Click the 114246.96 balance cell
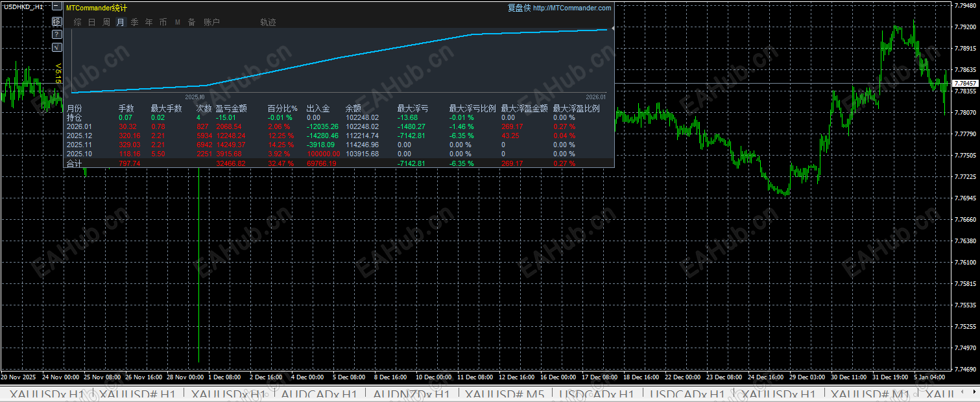Viewport: 980px width, 402px height. [362, 145]
